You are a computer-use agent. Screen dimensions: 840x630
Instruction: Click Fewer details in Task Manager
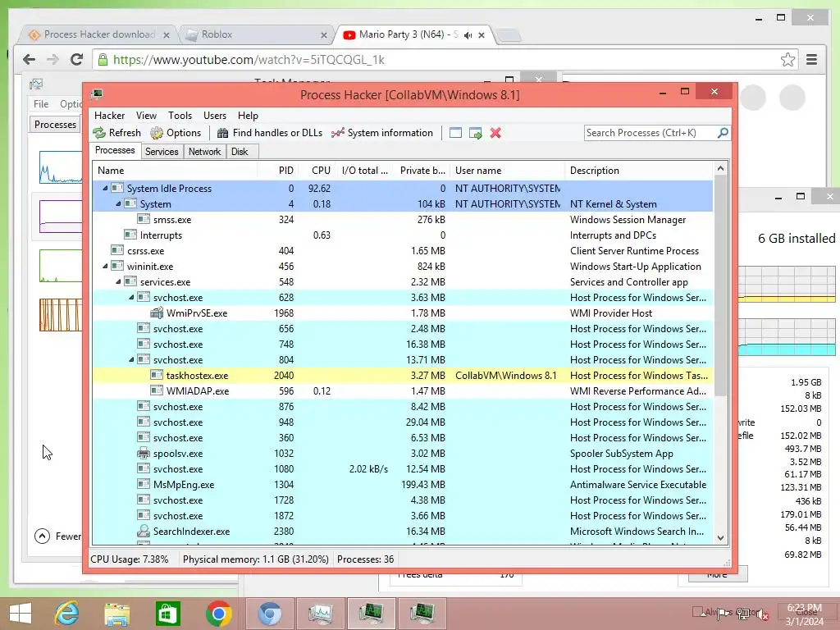[58, 536]
